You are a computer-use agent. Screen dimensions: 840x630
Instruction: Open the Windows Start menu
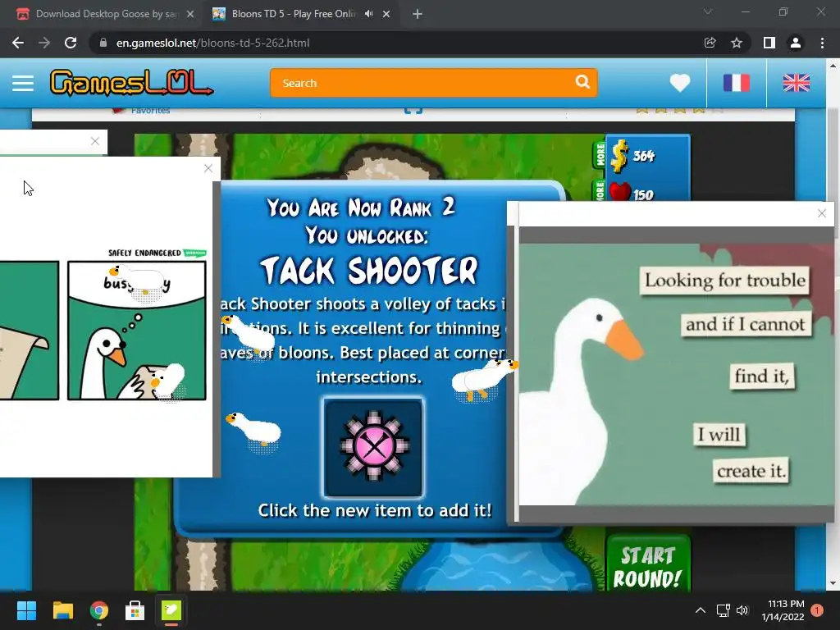point(26,610)
